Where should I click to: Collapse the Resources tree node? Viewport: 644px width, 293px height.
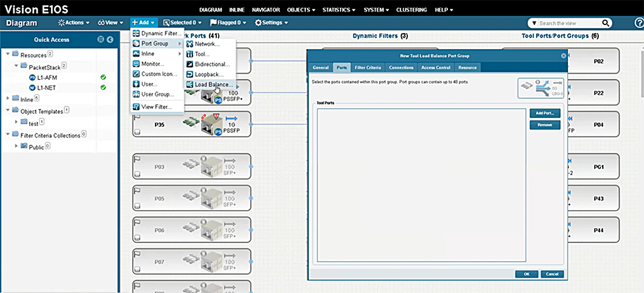pyautogui.click(x=8, y=55)
